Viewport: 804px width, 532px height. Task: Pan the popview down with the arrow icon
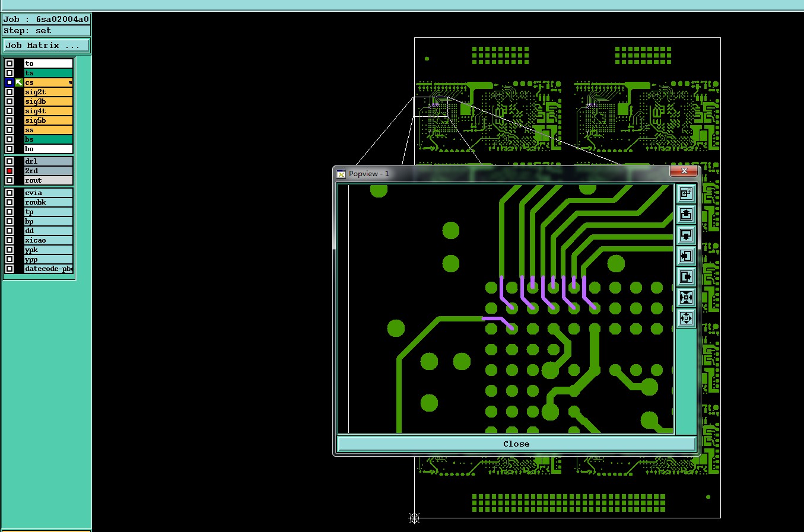pos(686,235)
